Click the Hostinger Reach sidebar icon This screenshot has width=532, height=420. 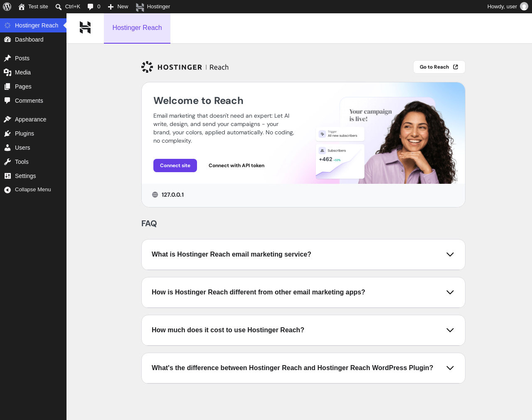(7, 25)
